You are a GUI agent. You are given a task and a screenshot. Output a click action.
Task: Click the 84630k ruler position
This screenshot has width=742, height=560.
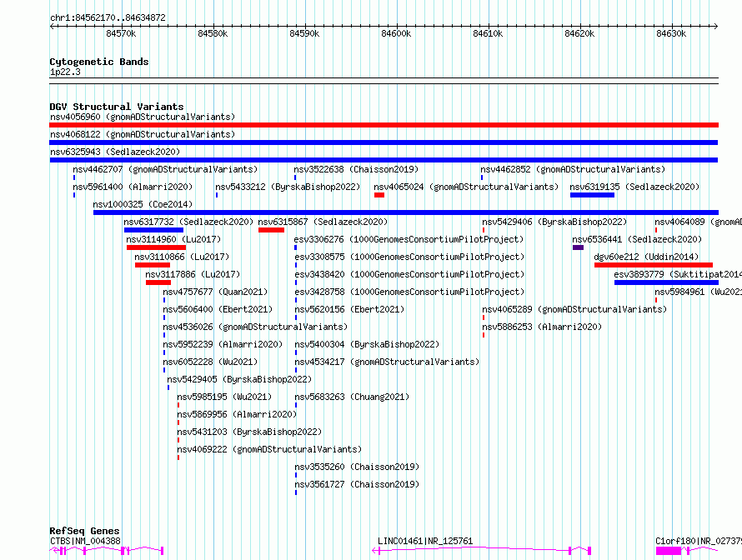pos(671,33)
